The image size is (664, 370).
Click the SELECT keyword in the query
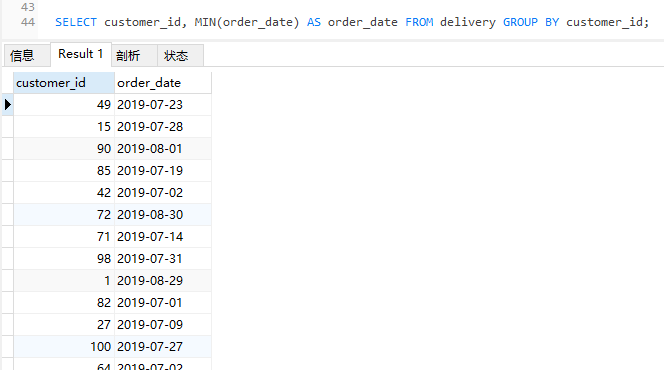pos(76,22)
